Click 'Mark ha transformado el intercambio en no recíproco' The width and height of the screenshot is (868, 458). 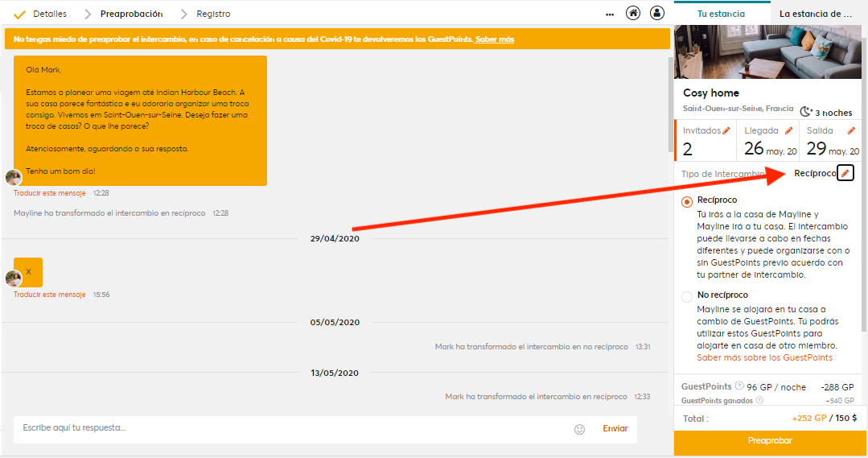coord(532,347)
